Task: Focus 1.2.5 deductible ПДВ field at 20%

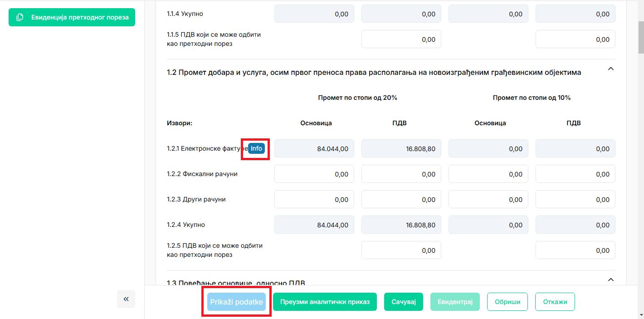Action: tap(401, 250)
